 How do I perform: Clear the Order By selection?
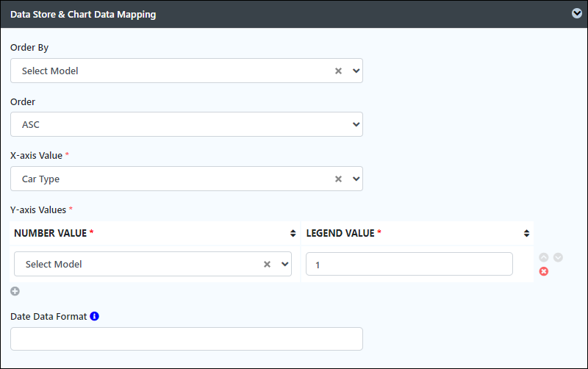click(x=338, y=71)
